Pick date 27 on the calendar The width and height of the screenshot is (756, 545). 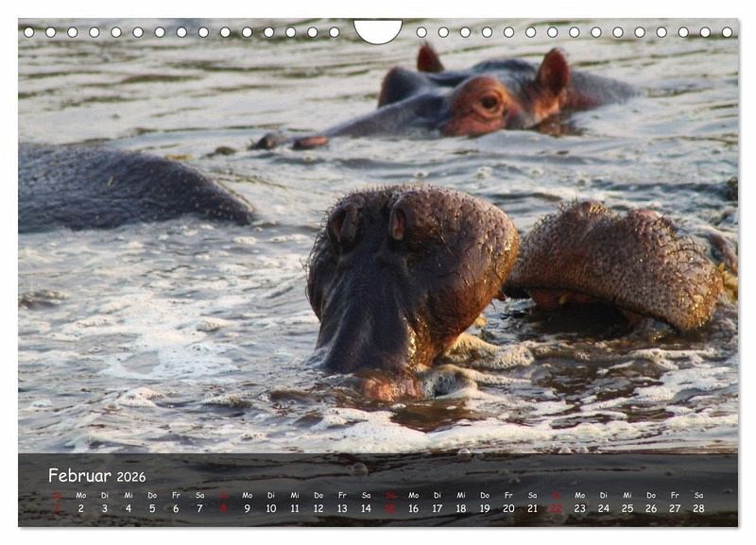[x=675, y=508]
